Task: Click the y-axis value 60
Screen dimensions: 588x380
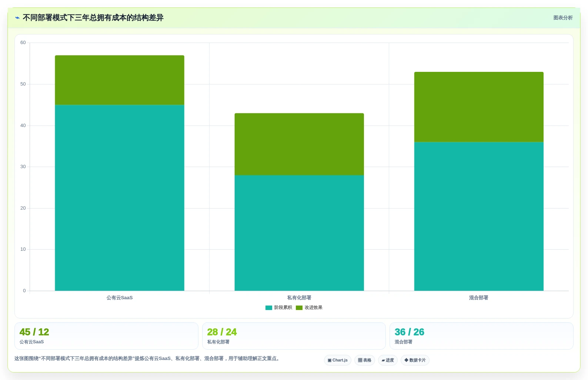Action: [x=23, y=43]
